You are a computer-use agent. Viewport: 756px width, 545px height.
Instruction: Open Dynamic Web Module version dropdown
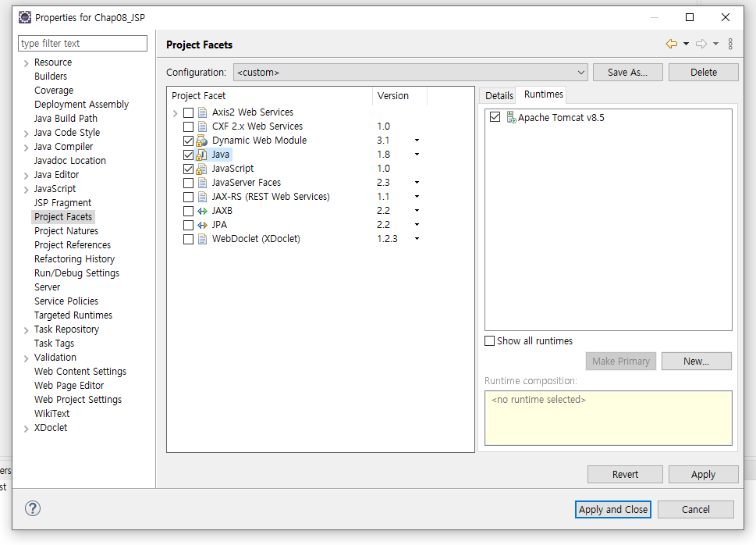pyautogui.click(x=417, y=141)
